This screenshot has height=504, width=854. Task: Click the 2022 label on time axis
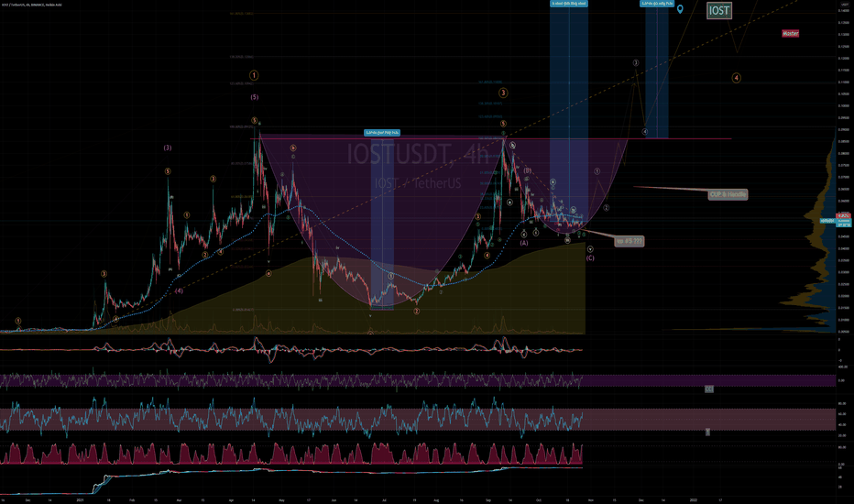click(694, 499)
